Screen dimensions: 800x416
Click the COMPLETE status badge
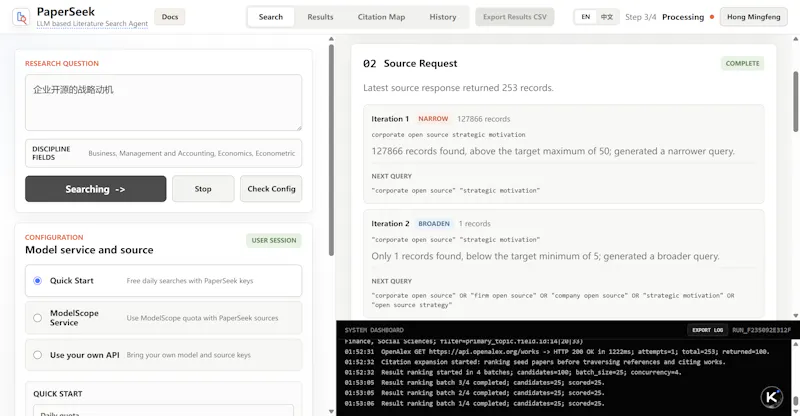742,63
